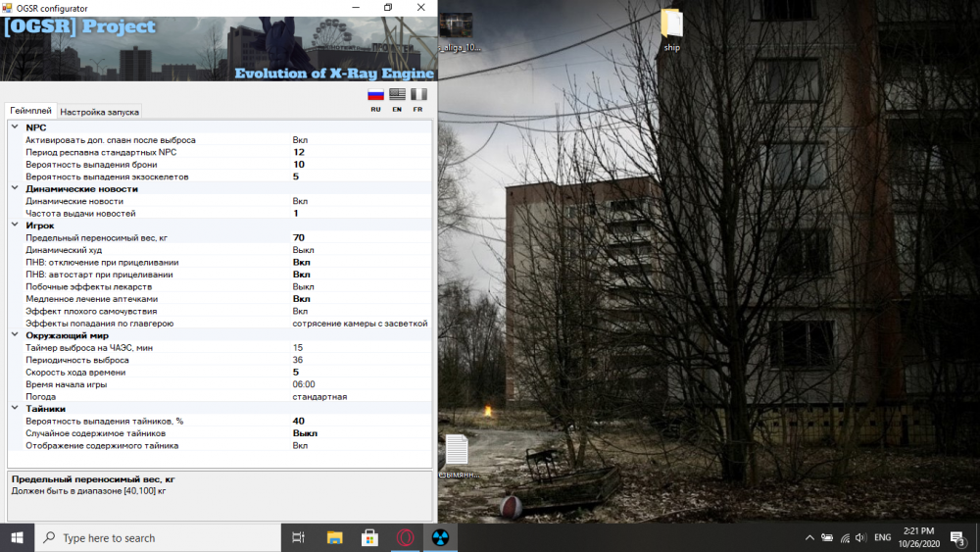980x552 pixels.
Task: Open the clock and date flyout
Action: click(x=919, y=537)
